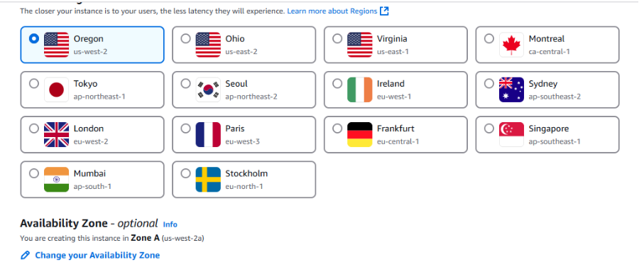Choose the Oregon us-west-2 region card
644x272 pixels.
tap(92, 45)
